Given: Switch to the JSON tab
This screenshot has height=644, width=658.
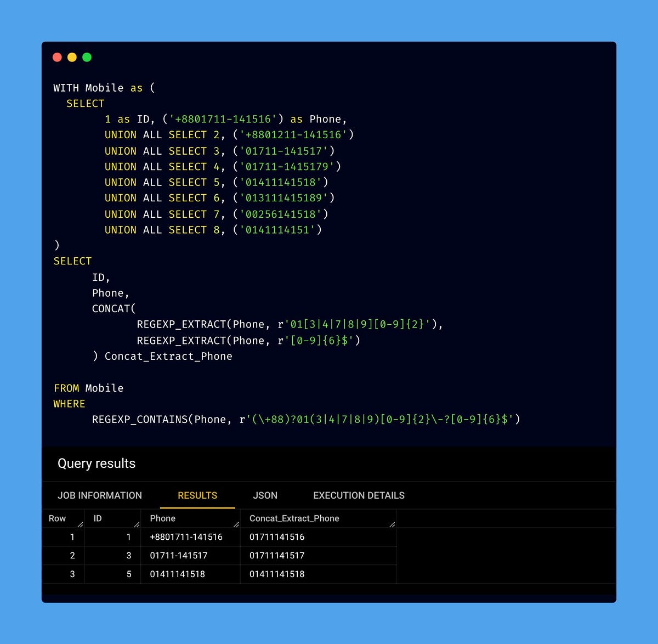Looking at the screenshot, I should tap(265, 495).
